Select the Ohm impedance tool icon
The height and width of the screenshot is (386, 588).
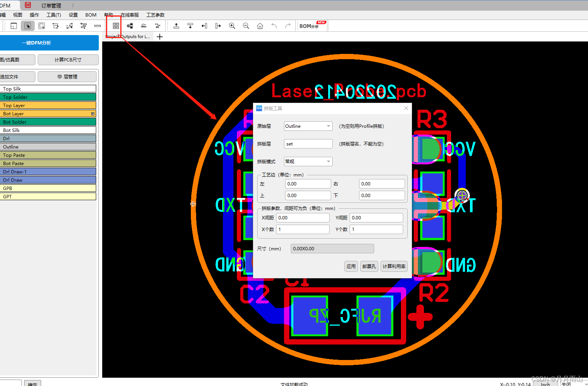pos(144,26)
